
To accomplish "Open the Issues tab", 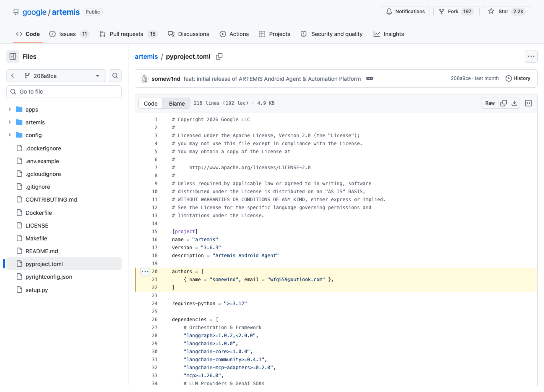I will click(x=69, y=34).
